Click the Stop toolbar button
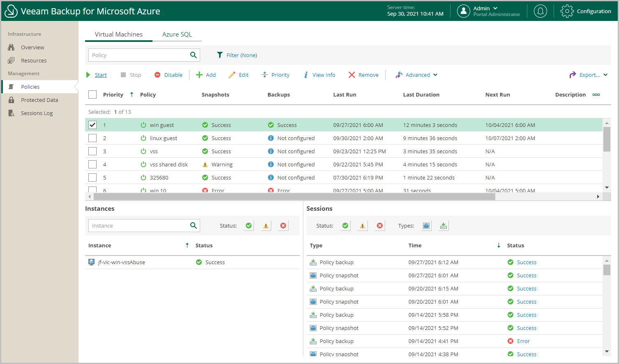The width and height of the screenshot is (619, 364). 131,75
